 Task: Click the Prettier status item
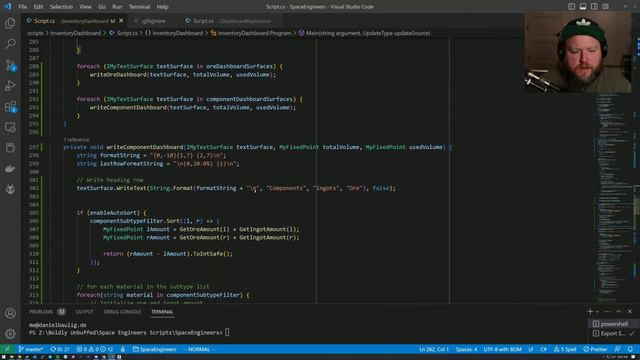[x=595, y=349]
